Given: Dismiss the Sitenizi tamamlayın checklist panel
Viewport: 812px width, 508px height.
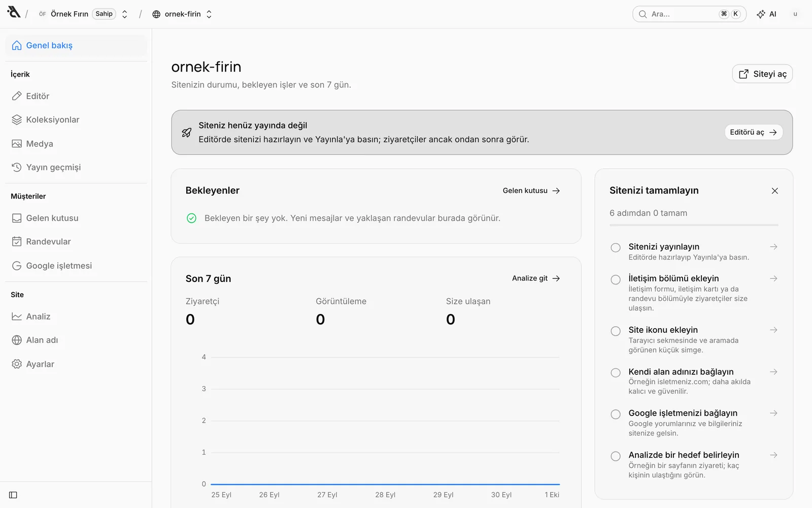Looking at the screenshot, I should 774,191.
